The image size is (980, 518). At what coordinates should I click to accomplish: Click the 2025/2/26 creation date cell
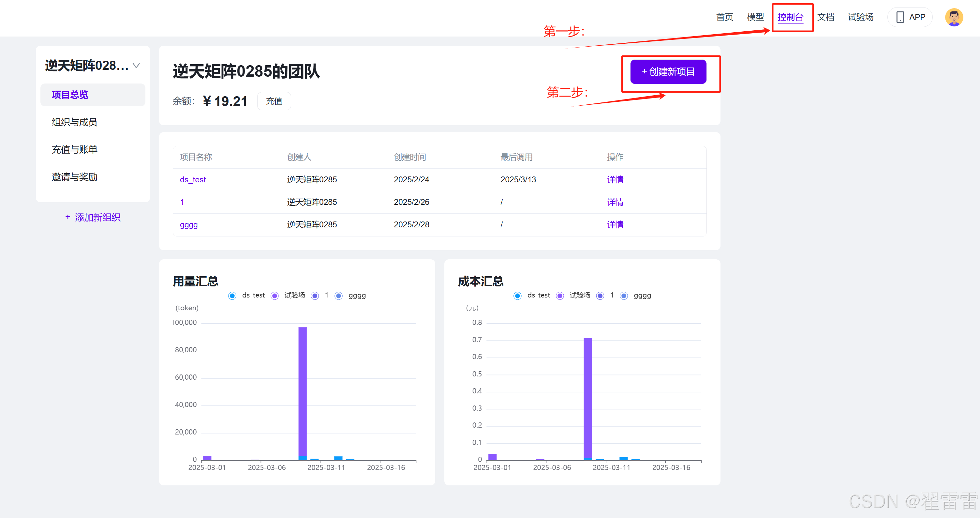(411, 202)
